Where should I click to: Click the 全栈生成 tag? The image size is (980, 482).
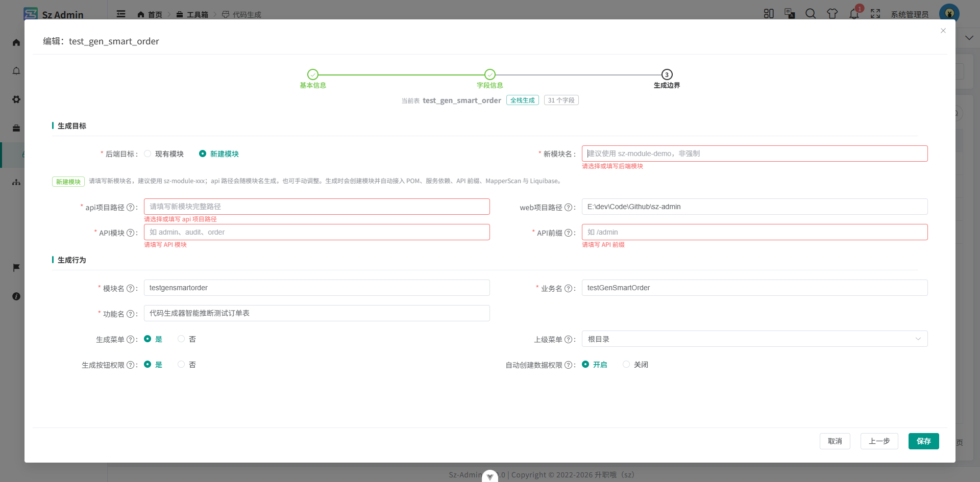coord(523,100)
